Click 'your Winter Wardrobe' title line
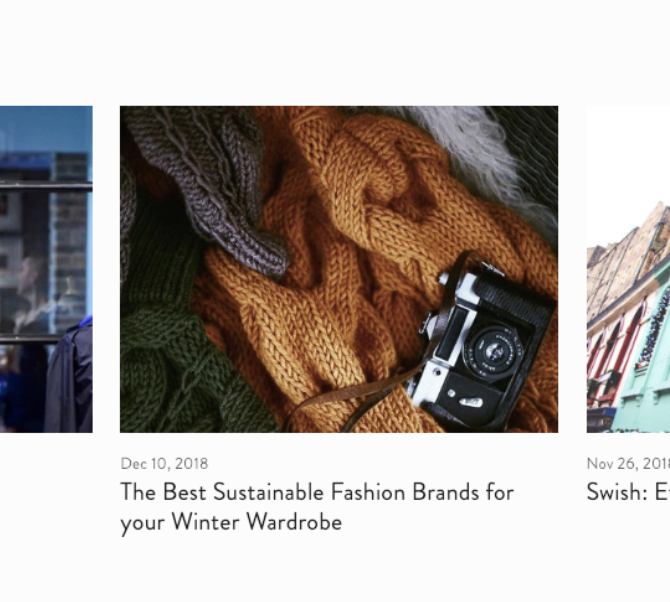This screenshot has width=670, height=602. coord(231,522)
